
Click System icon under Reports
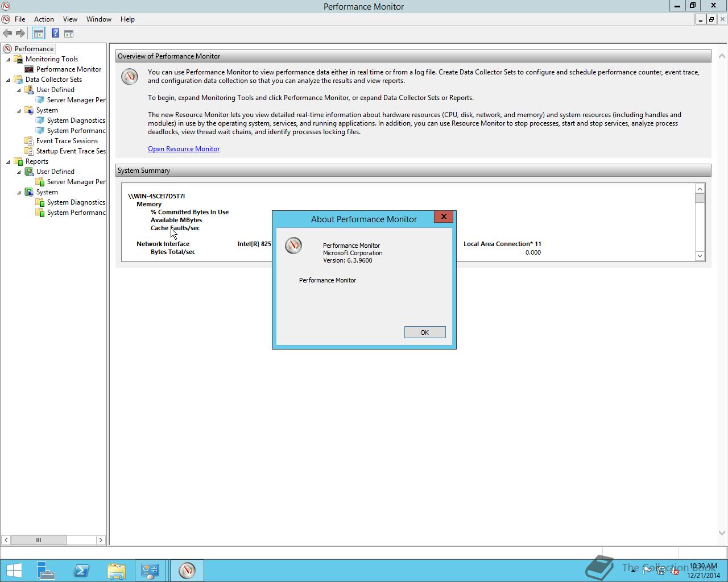tap(29, 192)
